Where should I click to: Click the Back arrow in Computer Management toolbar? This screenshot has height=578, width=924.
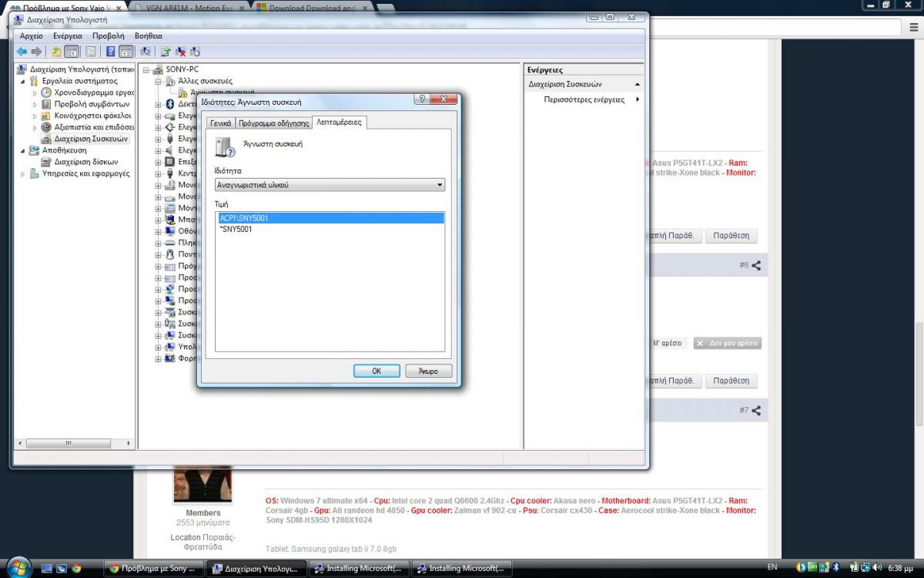[x=22, y=52]
